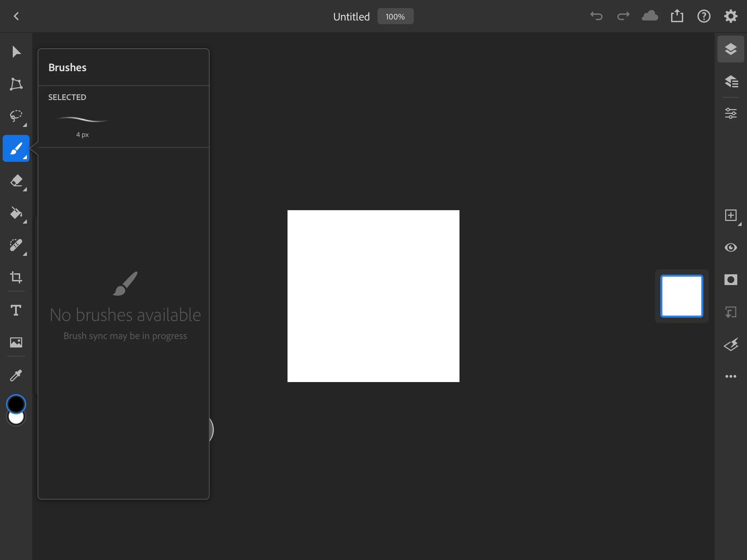Select the Type tool
This screenshot has height=560, width=747.
16,310
